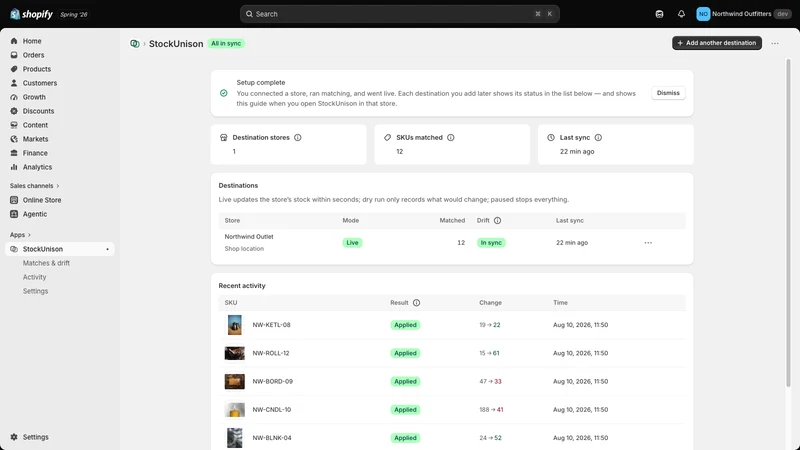Click the Spring '26 edition badge
800x450 pixels.
point(74,14)
